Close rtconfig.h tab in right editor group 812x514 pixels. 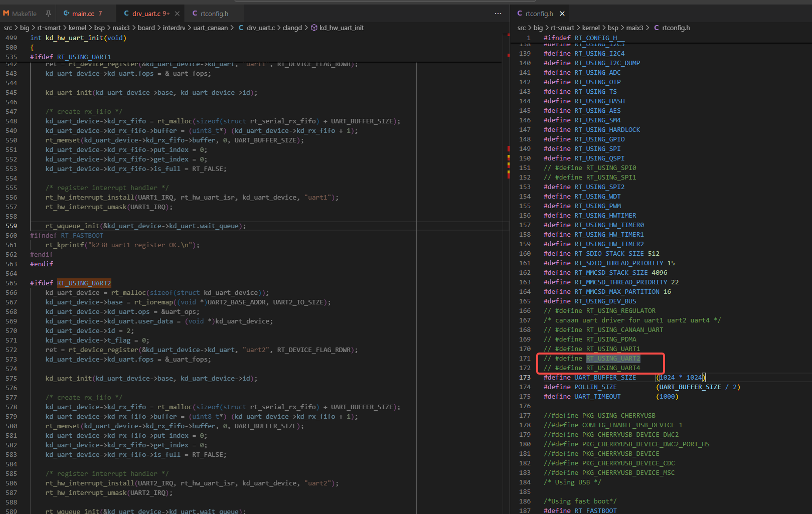[562, 14]
